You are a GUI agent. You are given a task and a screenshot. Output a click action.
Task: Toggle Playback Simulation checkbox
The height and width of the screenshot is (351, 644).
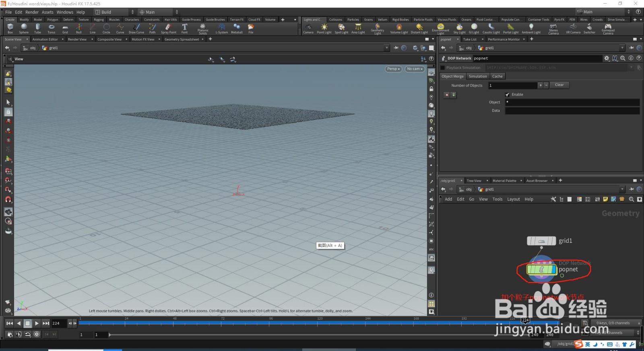443,68
